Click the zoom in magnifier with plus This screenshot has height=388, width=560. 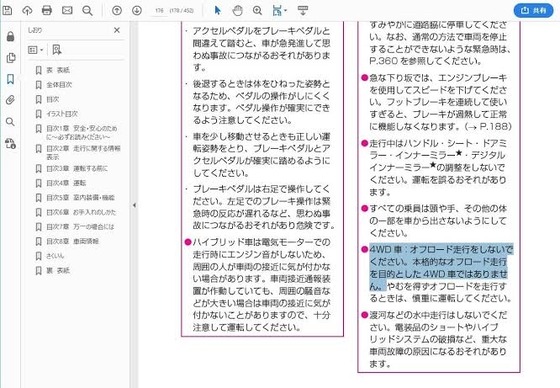[258, 10]
